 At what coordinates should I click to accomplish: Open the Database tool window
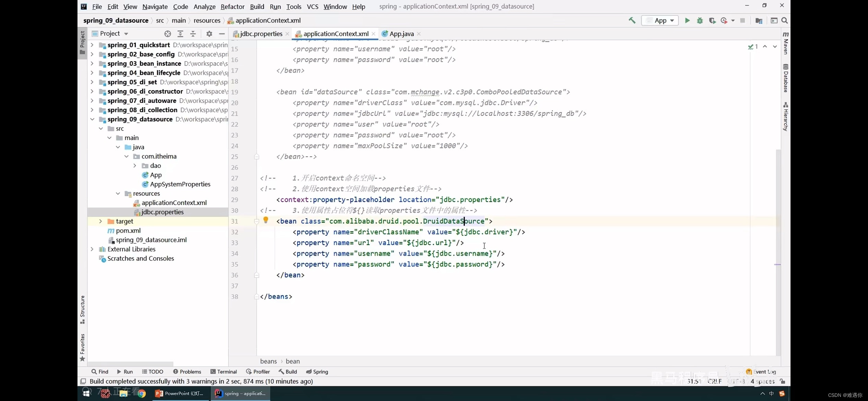coord(786,78)
